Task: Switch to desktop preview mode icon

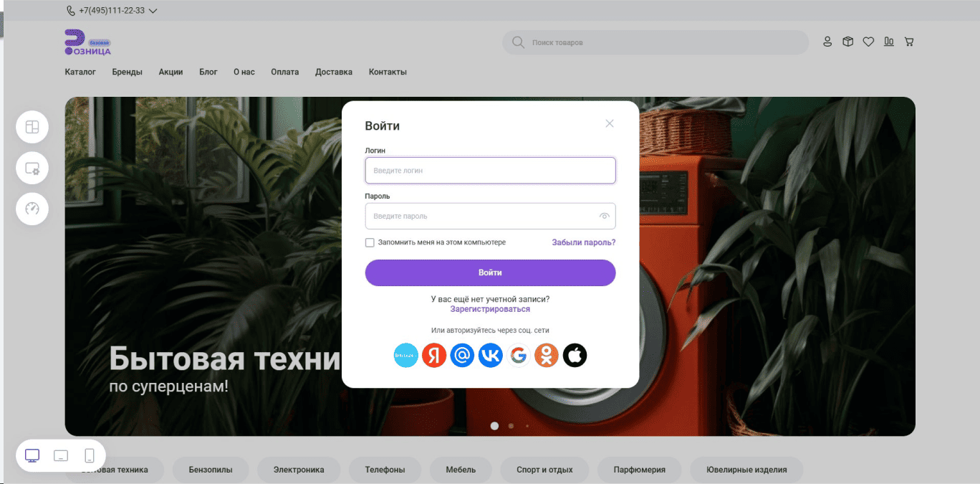Action: [32, 455]
